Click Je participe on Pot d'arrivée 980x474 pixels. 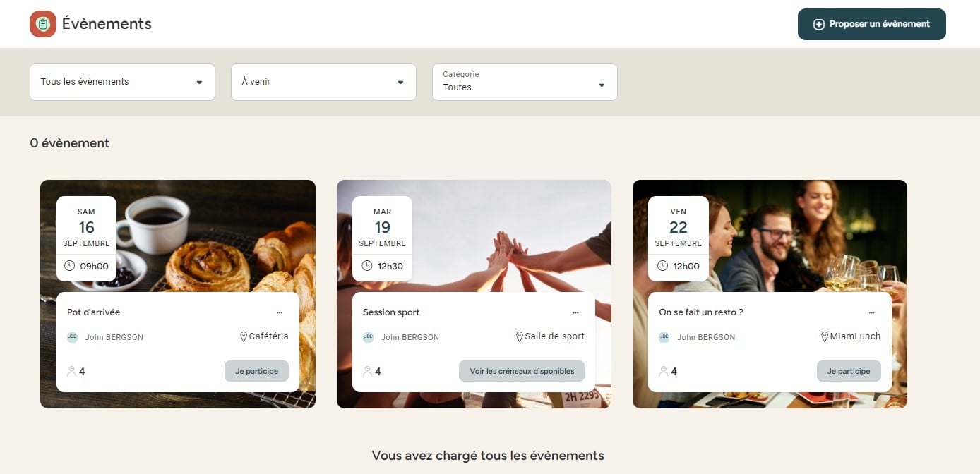(x=257, y=371)
